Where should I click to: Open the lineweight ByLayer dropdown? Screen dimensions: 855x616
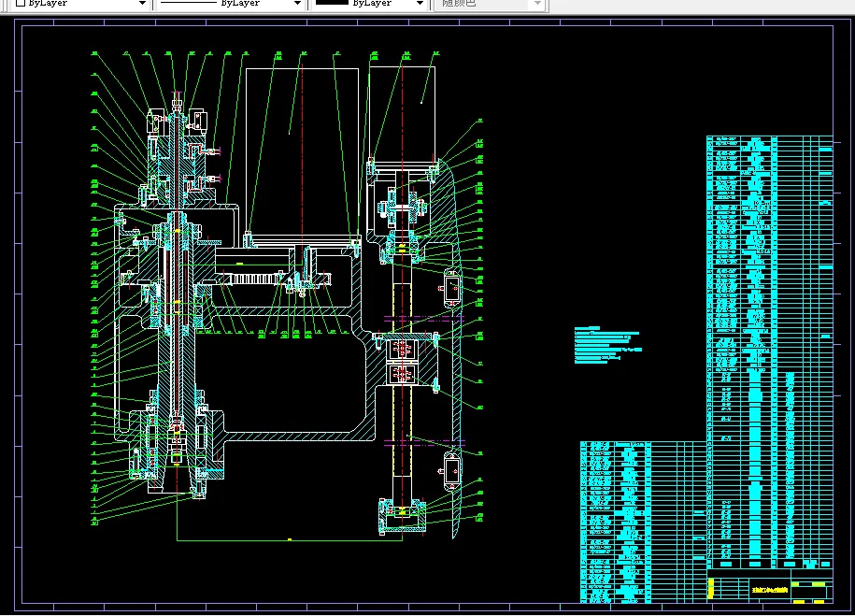pyautogui.click(x=368, y=4)
